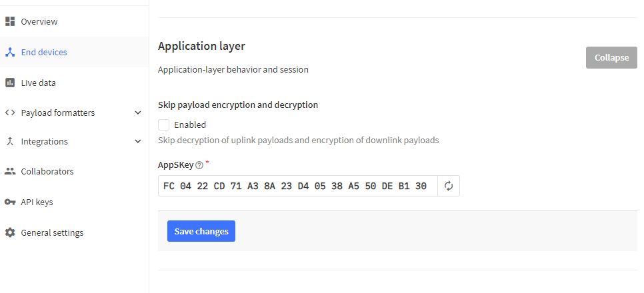Click the End devices icon
Viewport: 644px width, 293px height.
pos(10,52)
